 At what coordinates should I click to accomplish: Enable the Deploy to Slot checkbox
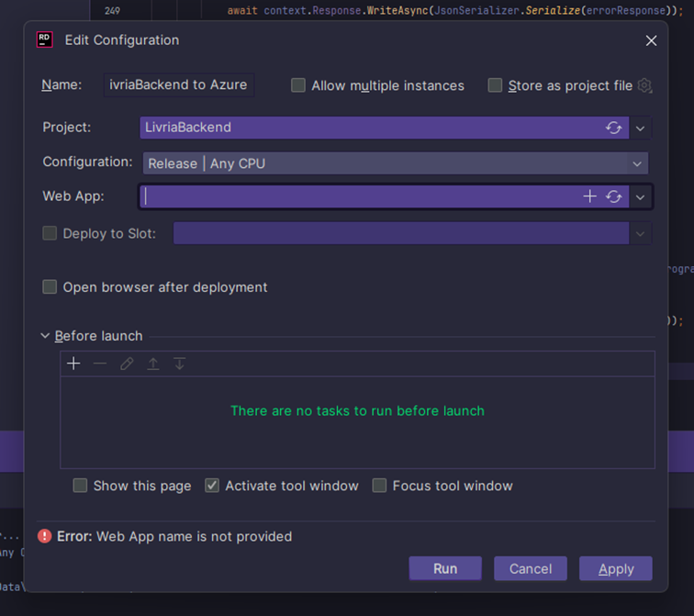(x=50, y=233)
